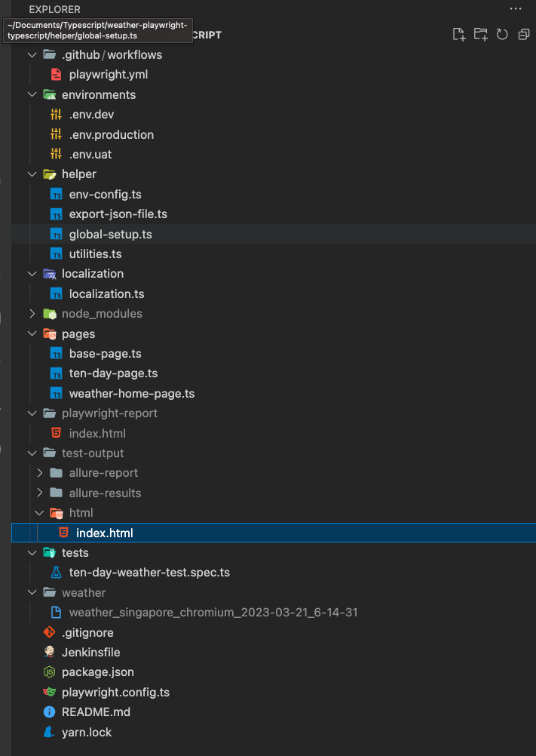Click the Refresh Explorer icon
Screen dimensions: 536x756
[502, 34]
